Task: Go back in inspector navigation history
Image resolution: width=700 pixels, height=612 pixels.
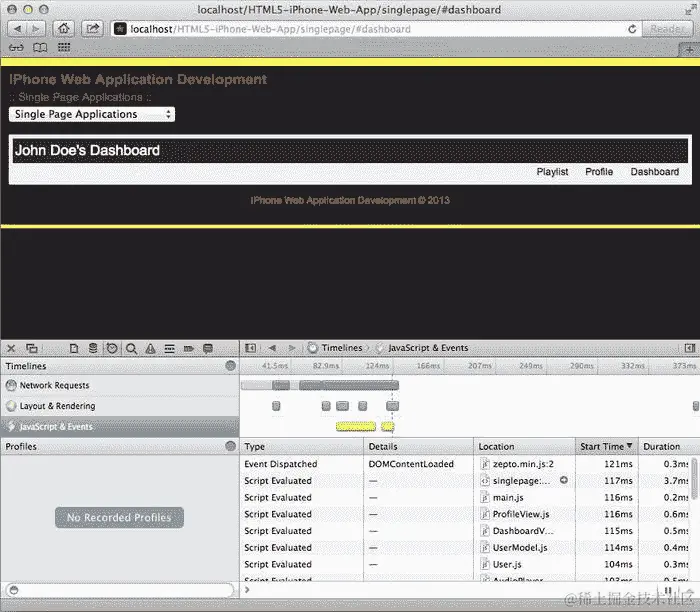Action: click(272, 348)
